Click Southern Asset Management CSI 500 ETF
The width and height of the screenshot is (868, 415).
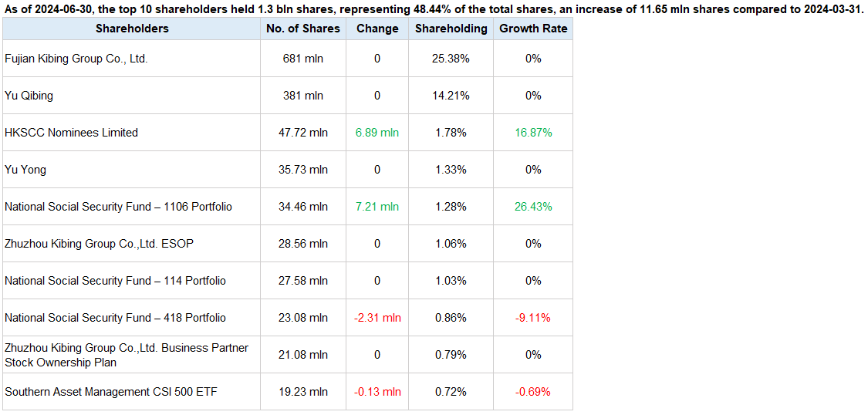tap(111, 392)
